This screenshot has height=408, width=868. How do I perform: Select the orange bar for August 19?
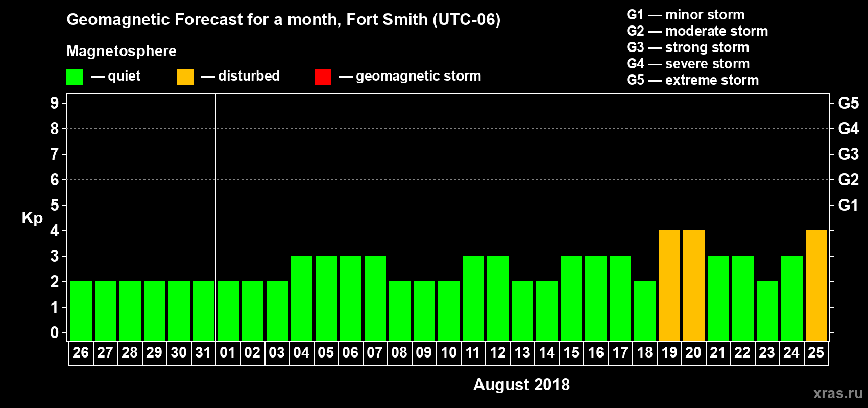[x=669, y=286]
